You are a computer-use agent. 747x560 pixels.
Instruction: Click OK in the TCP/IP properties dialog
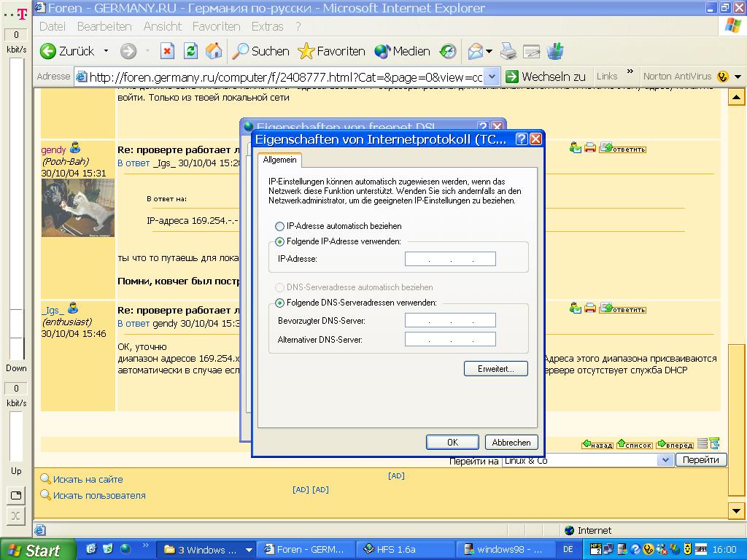[x=452, y=443]
